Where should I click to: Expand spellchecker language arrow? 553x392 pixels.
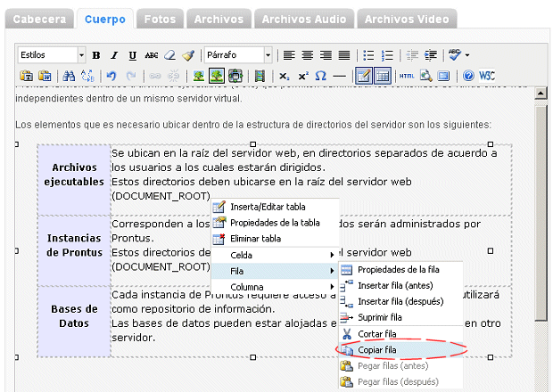pyautogui.click(x=467, y=55)
